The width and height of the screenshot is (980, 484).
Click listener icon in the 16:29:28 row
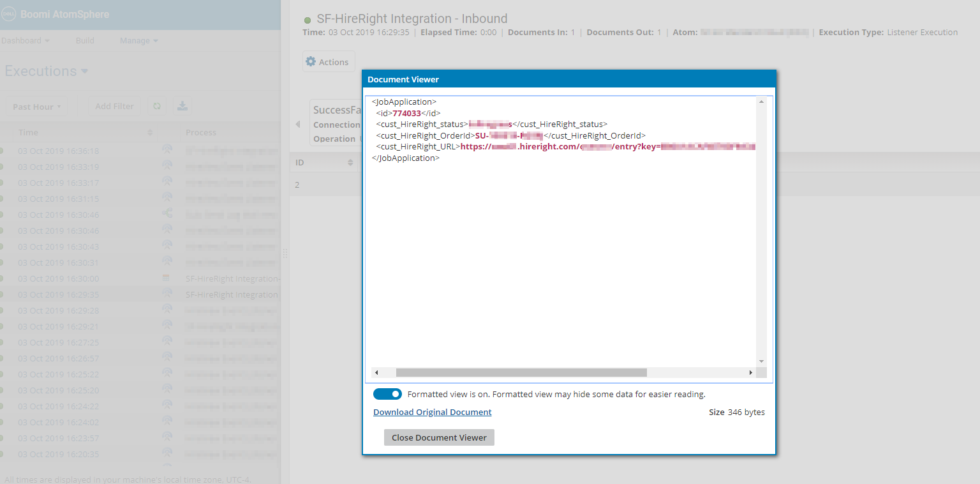tap(167, 310)
